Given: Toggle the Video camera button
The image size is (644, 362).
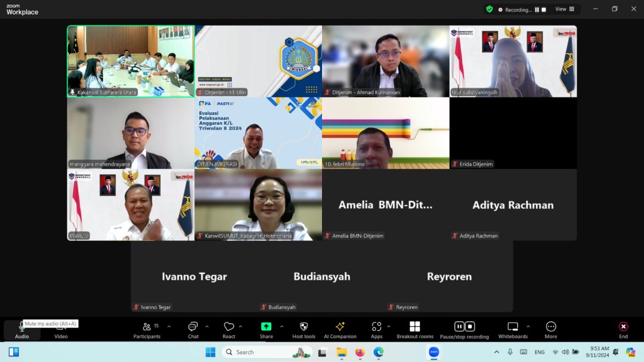Looking at the screenshot, I should click(x=61, y=330).
